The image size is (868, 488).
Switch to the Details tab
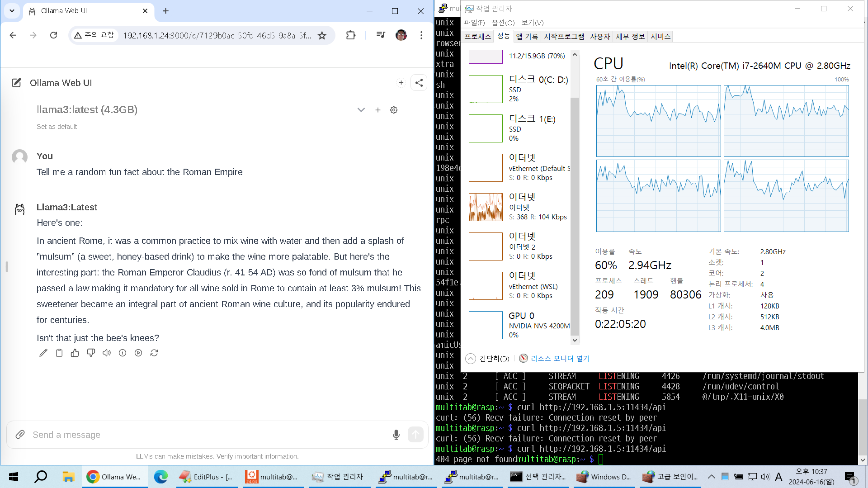pyautogui.click(x=630, y=37)
